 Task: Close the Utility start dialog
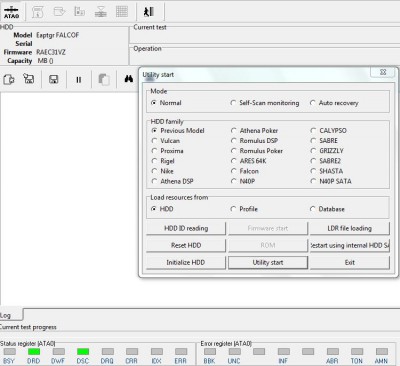[x=383, y=72]
